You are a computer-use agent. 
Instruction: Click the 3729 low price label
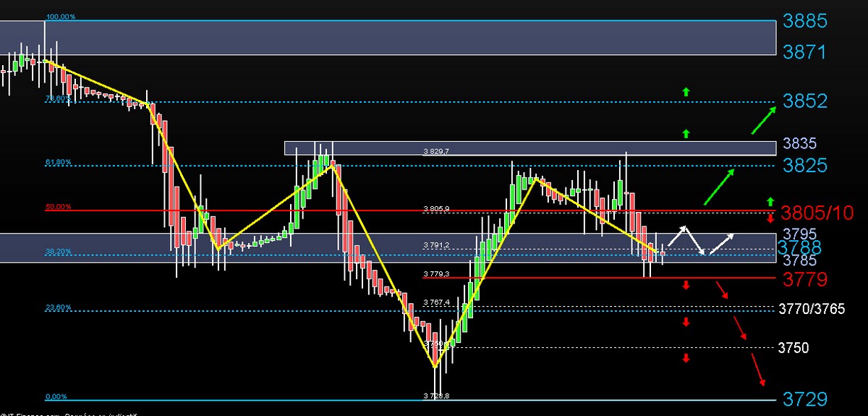[x=805, y=399]
